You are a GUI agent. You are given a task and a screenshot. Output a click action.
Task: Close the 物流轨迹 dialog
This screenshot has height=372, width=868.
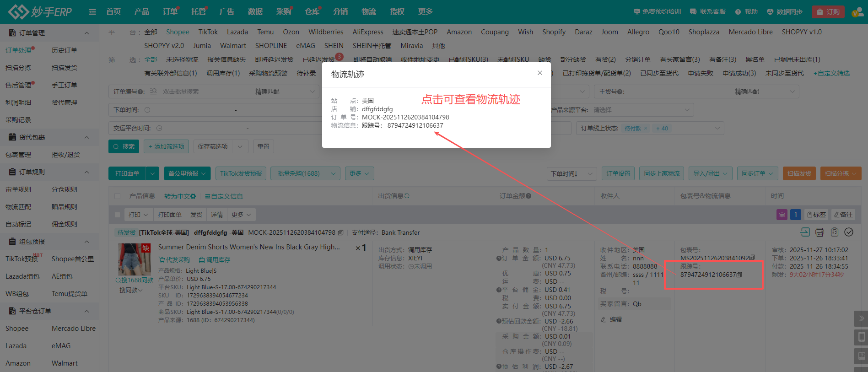pyautogui.click(x=540, y=73)
